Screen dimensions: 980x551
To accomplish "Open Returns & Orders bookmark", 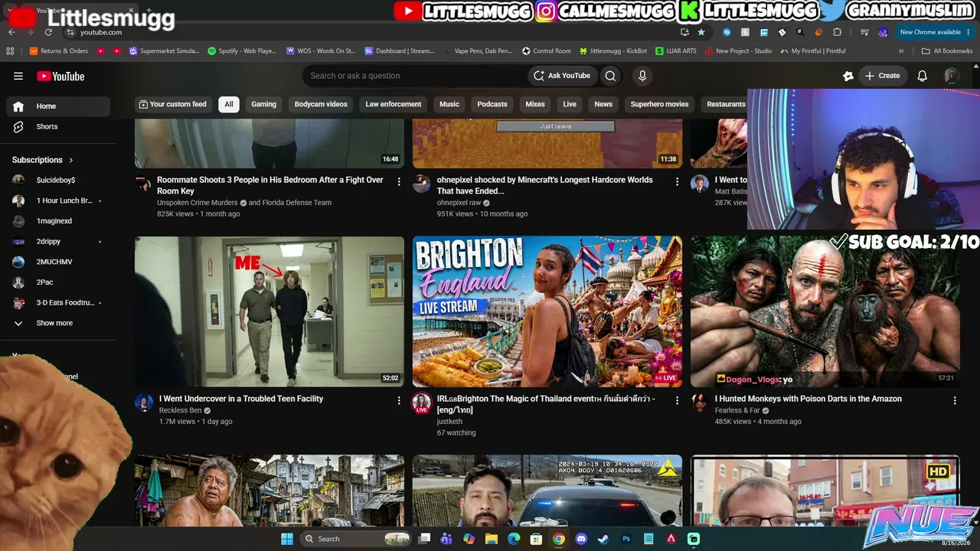I will coord(59,51).
